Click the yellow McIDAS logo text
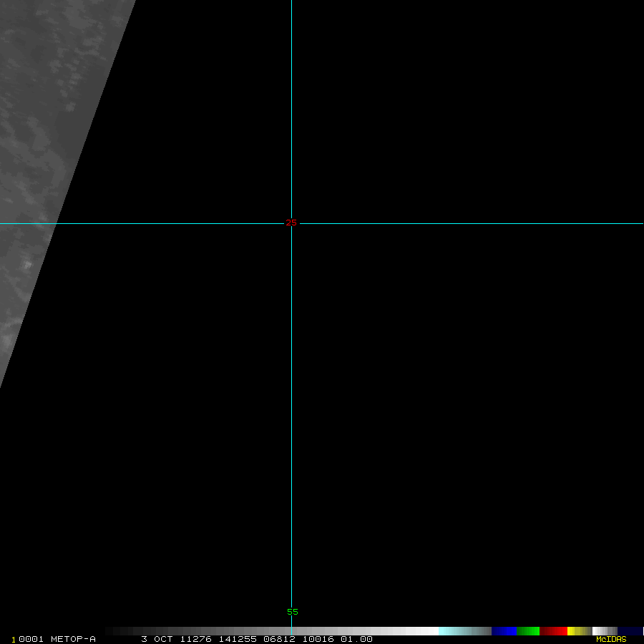 (x=611, y=639)
